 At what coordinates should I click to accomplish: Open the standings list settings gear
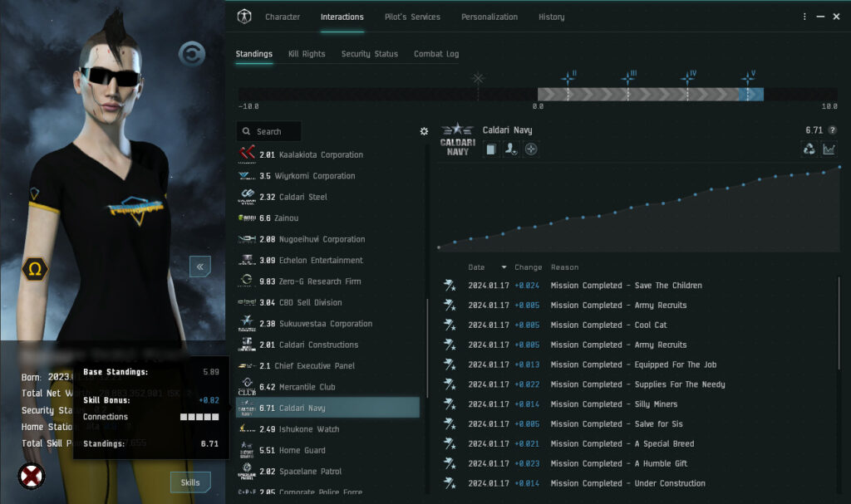(424, 131)
